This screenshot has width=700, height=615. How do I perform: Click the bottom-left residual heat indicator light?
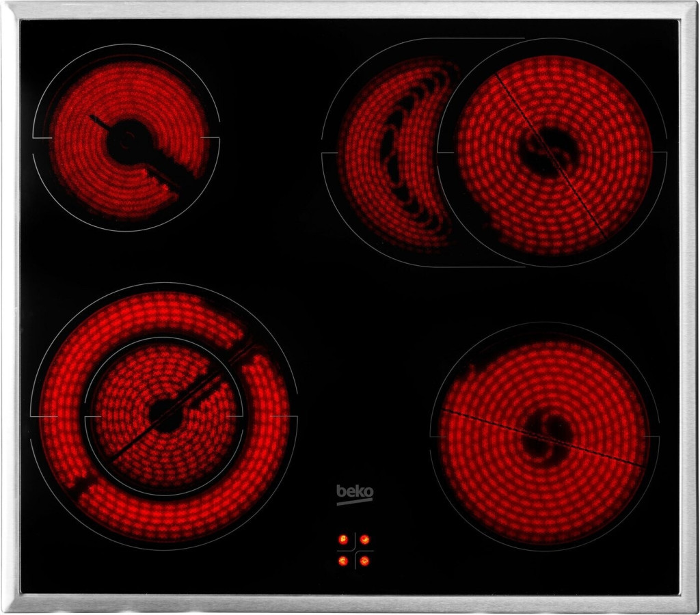(x=343, y=561)
